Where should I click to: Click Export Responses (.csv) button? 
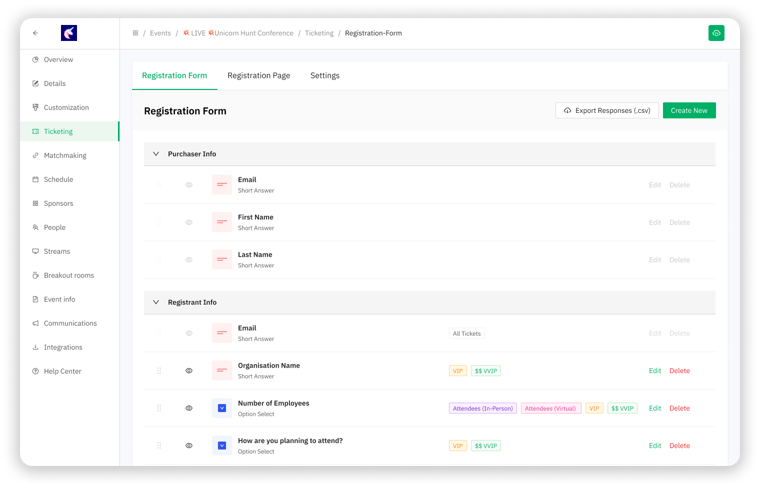(x=607, y=110)
